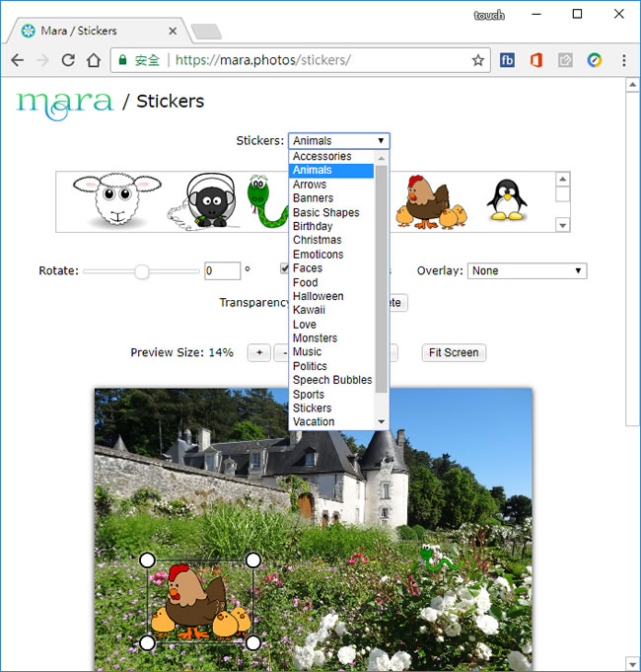
Task: Choose Sports from the sticker list
Action: click(x=332, y=395)
